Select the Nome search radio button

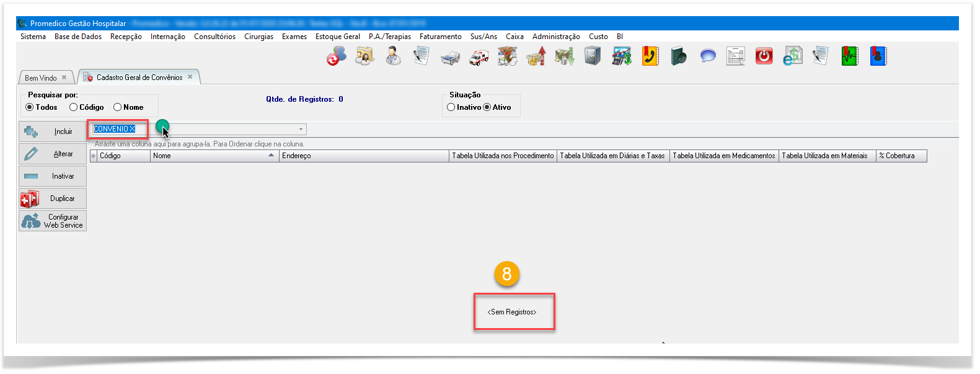coord(118,107)
